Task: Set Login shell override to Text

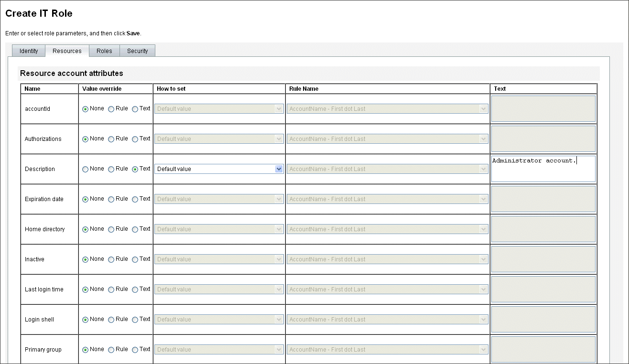Action: click(x=135, y=320)
